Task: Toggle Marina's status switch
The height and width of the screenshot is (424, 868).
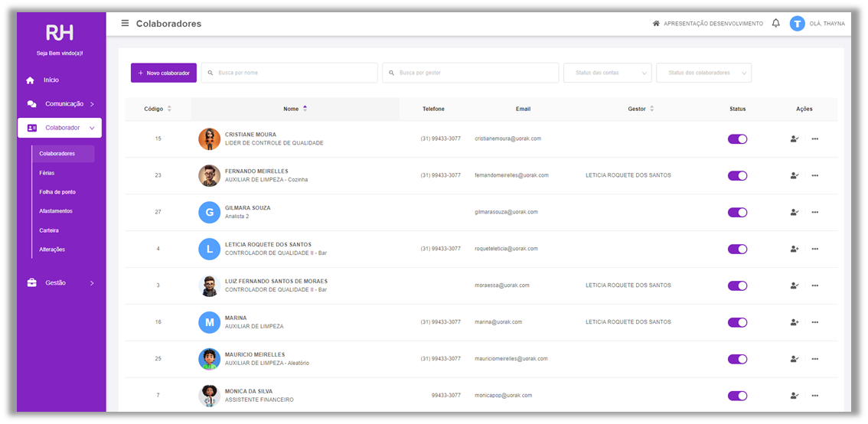Action: 737,322
